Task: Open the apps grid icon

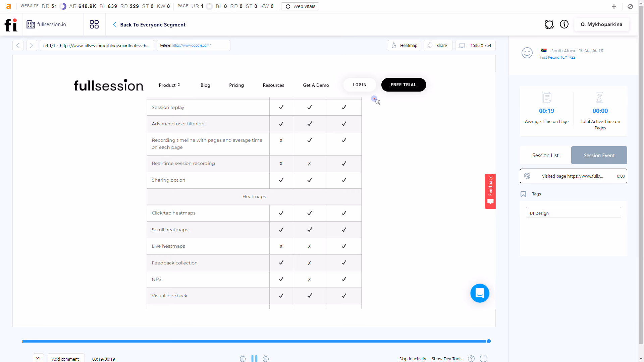Action: click(94, 24)
